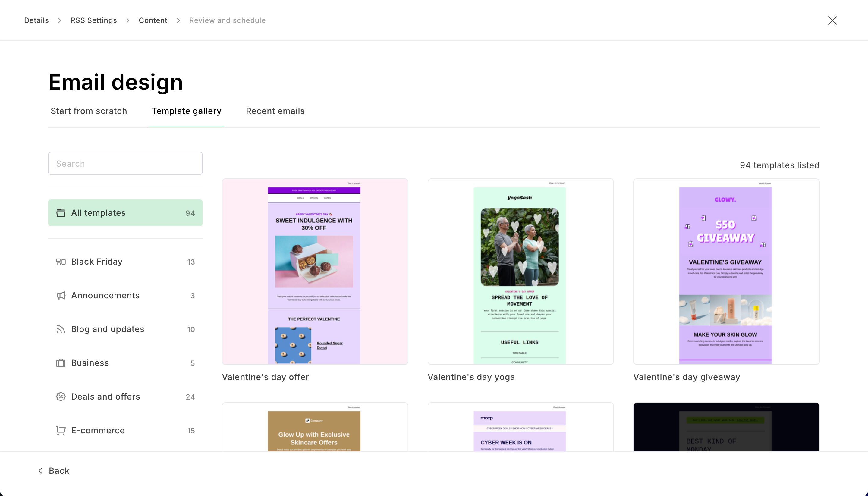Click the Deals and offers count 24
Image resolution: width=868 pixels, height=496 pixels.
[190, 397]
